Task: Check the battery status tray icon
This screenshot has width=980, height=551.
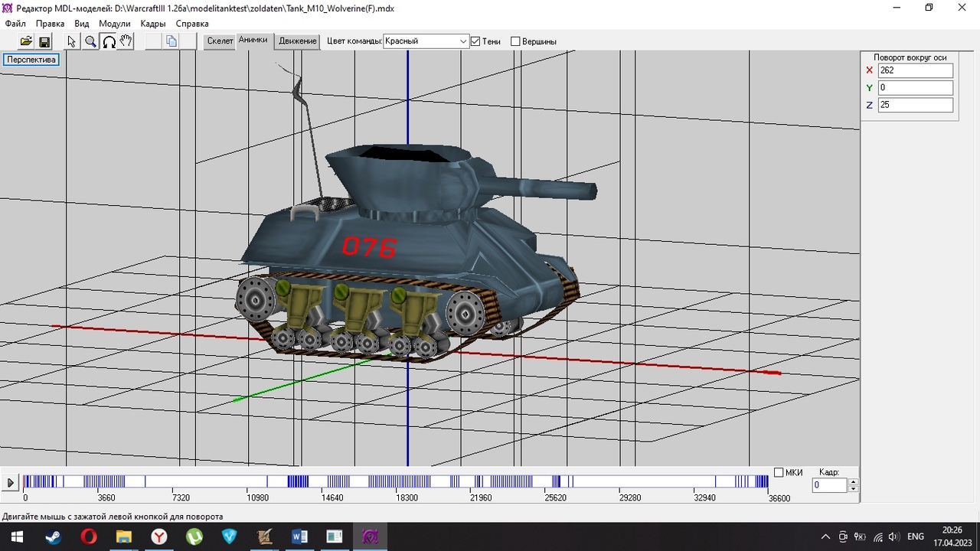Action: 860,536
